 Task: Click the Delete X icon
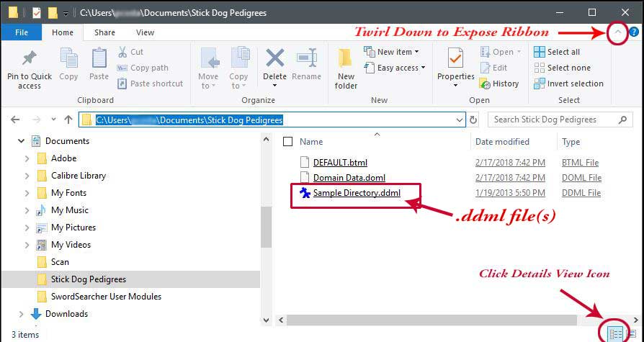pos(274,58)
